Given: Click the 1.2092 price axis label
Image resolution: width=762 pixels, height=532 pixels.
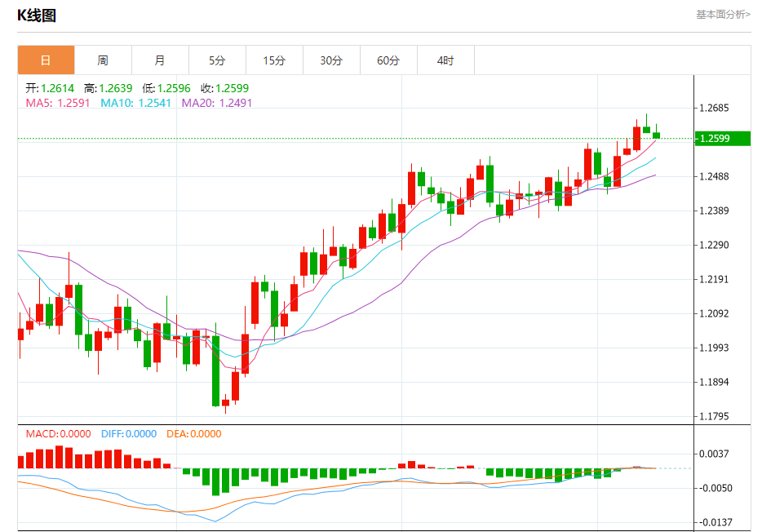Looking at the screenshot, I should click(714, 313).
